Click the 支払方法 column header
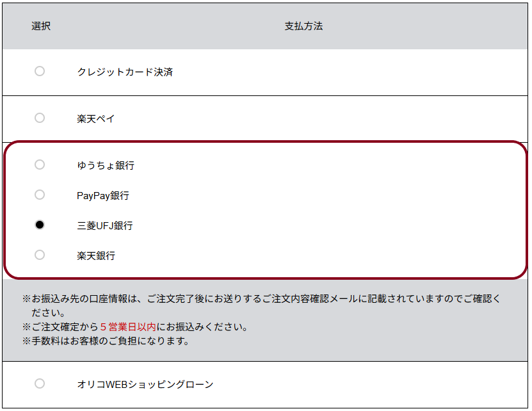The image size is (532, 411). coord(303,26)
